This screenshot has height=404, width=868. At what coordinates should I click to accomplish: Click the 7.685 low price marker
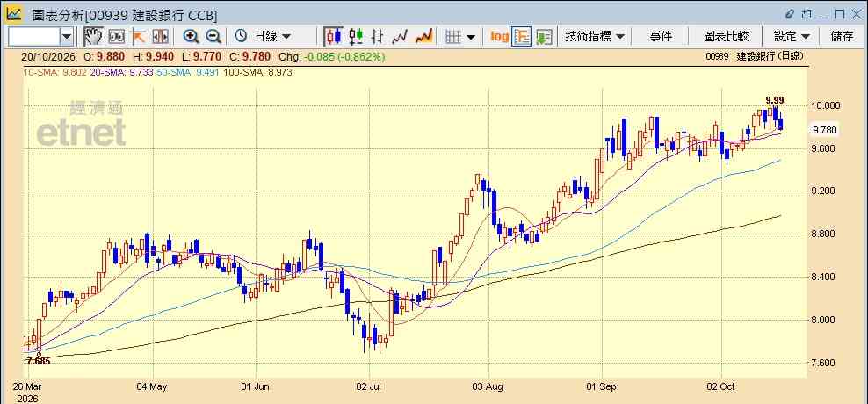click(38, 361)
